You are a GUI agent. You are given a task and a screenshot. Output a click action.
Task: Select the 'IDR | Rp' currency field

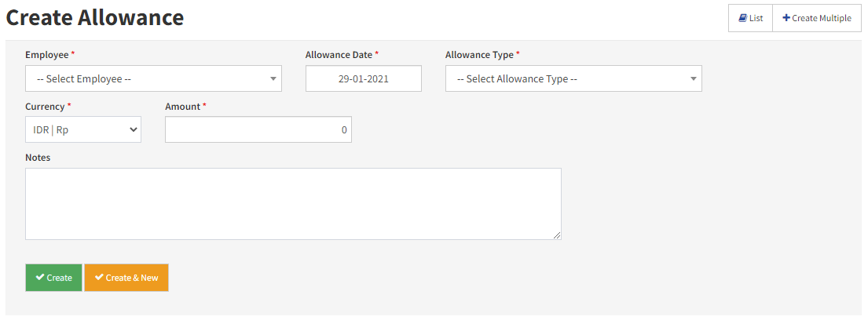pyautogui.click(x=83, y=129)
